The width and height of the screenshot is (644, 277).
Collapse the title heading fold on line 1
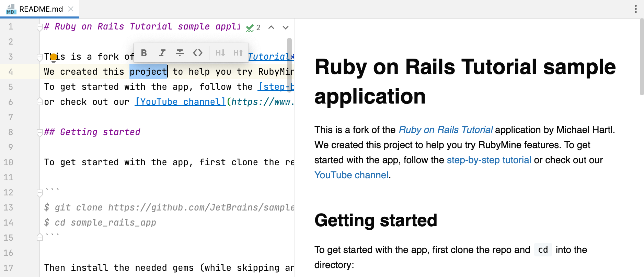point(40,27)
